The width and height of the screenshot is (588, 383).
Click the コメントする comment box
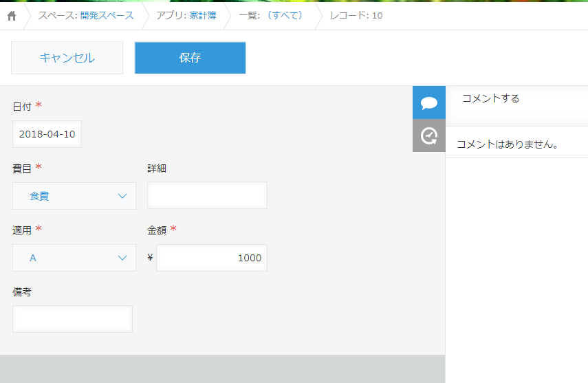point(516,106)
